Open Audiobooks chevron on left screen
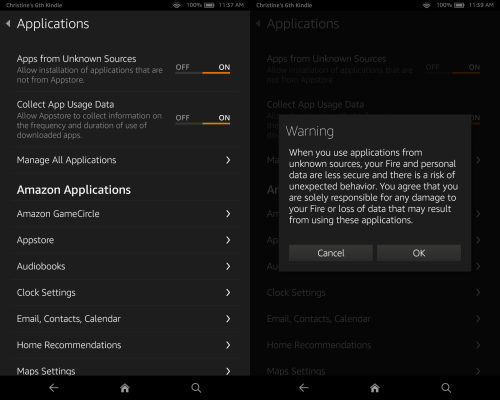 point(228,266)
